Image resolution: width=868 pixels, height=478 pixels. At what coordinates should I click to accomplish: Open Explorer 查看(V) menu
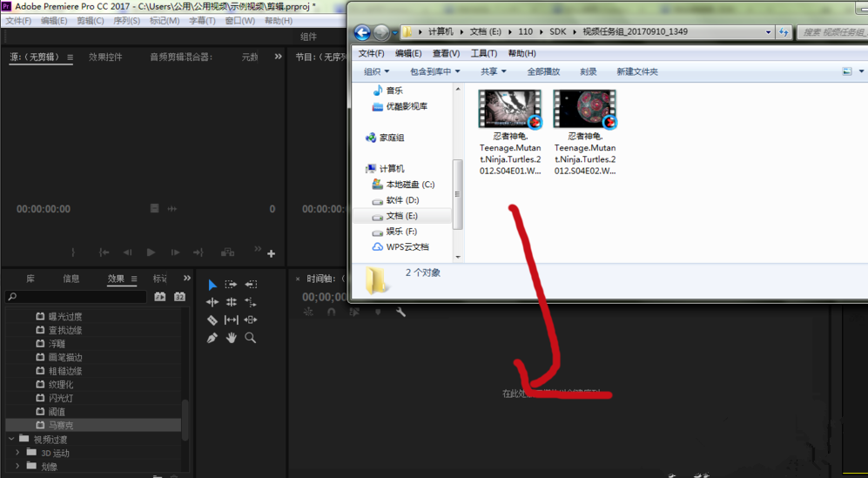click(x=446, y=53)
